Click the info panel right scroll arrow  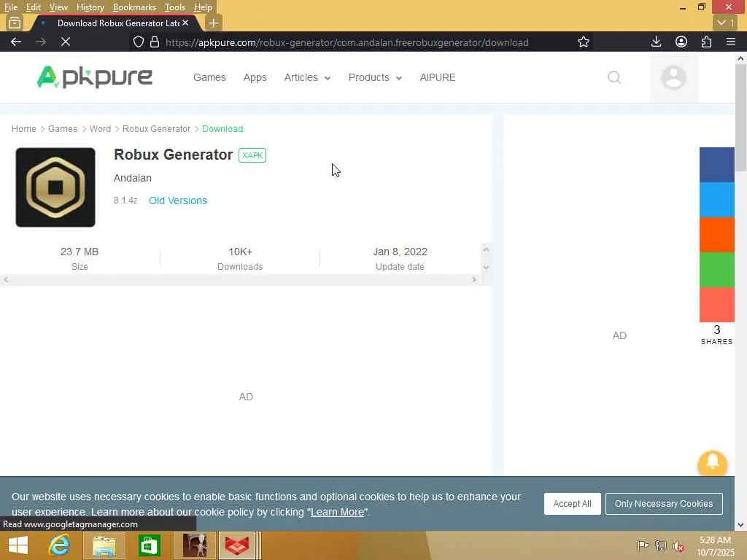[x=474, y=279]
